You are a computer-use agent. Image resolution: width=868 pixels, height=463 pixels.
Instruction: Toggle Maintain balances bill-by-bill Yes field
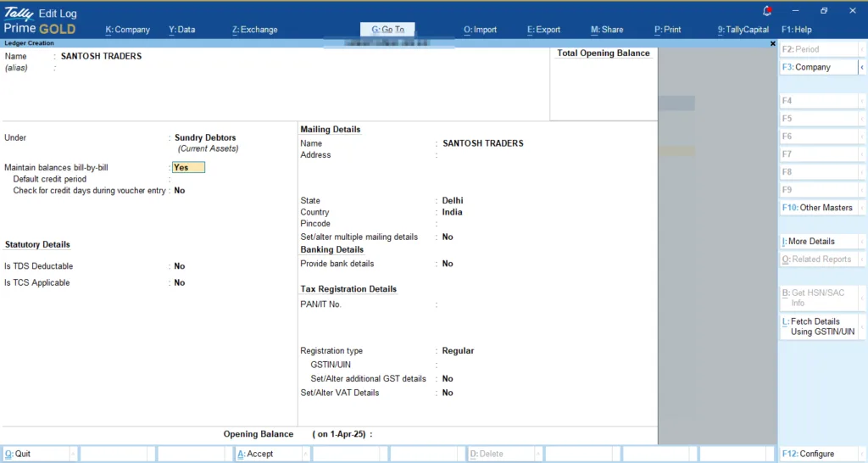click(x=188, y=167)
